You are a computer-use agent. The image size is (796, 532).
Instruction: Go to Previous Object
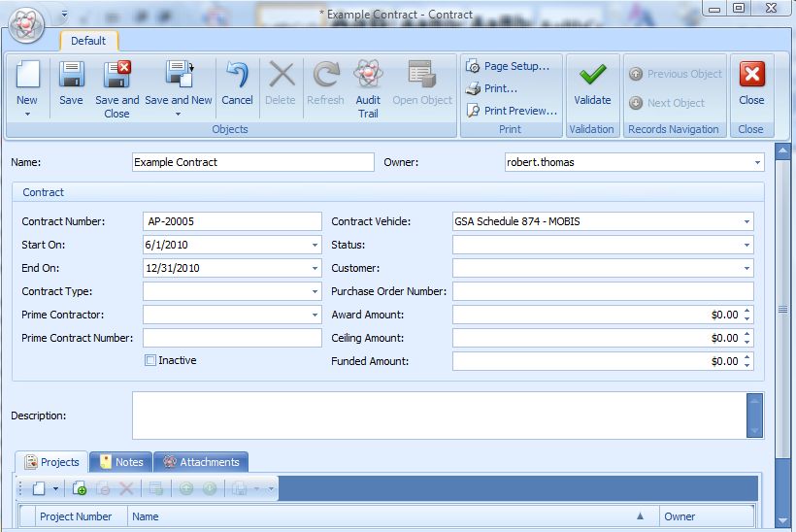point(676,74)
